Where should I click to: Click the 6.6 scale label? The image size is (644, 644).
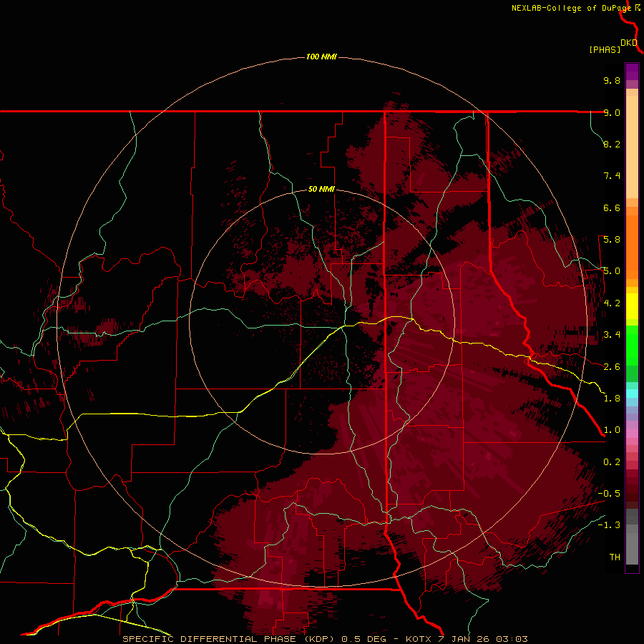point(612,208)
